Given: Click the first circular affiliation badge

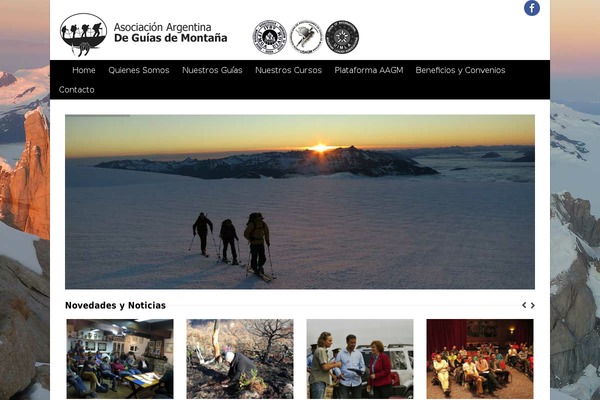Looking at the screenshot, I should tap(269, 37).
